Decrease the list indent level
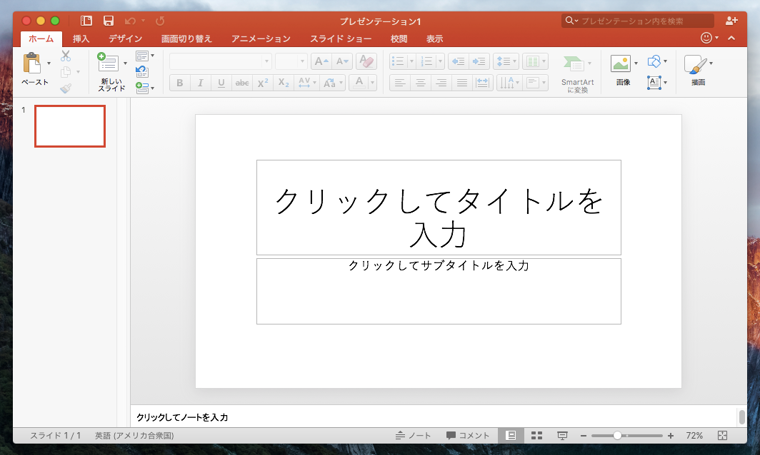Screen dimensions: 760x455 coord(458,62)
